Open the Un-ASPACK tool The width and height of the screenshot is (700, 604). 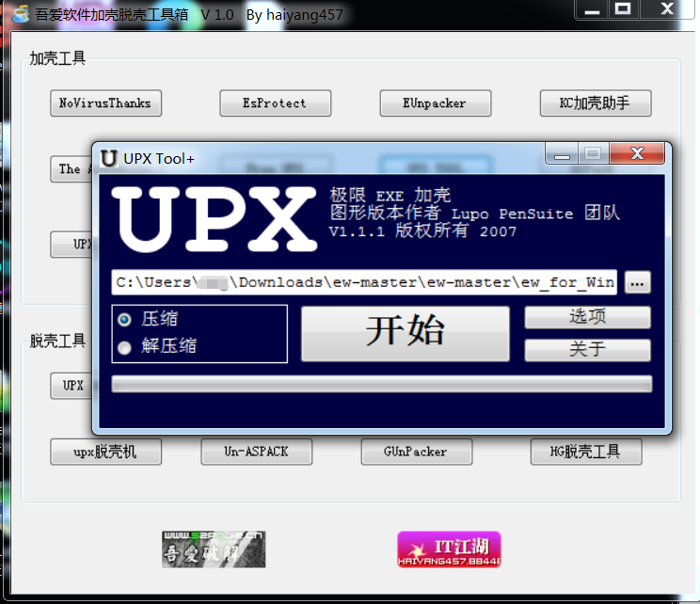(x=257, y=452)
